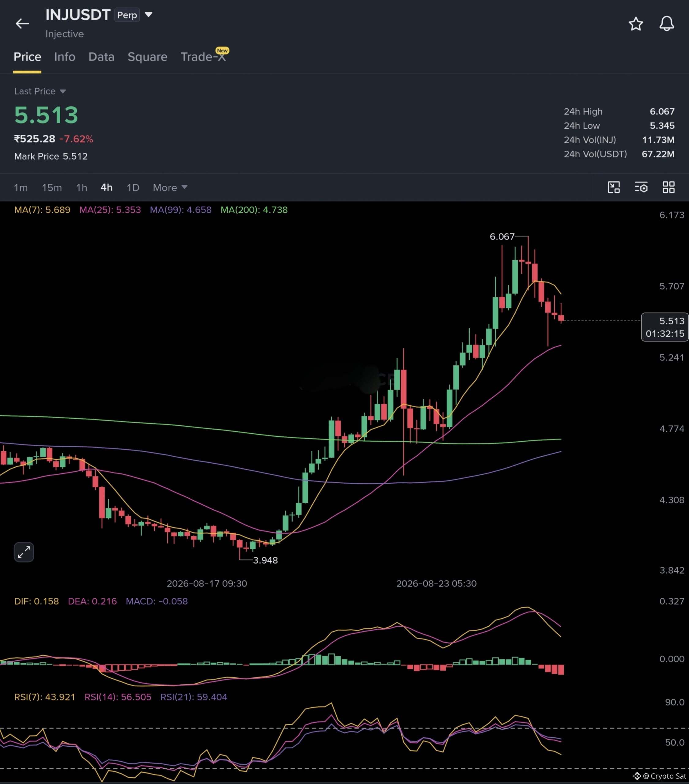Image resolution: width=689 pixels, height=784 pixels.
Task: Tap the 24h Low value 5.345
Action: click(x=662, y=126)
